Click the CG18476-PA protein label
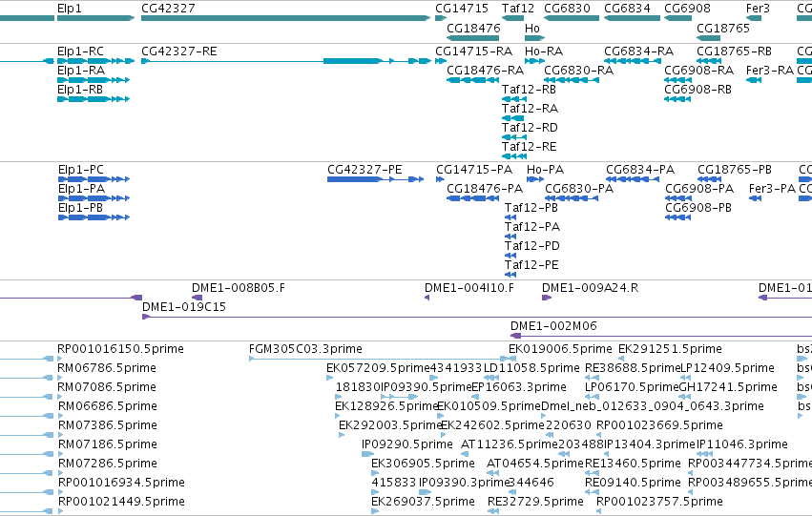The width and height of the screenshot is (812, 516). [x=485, y=189]
